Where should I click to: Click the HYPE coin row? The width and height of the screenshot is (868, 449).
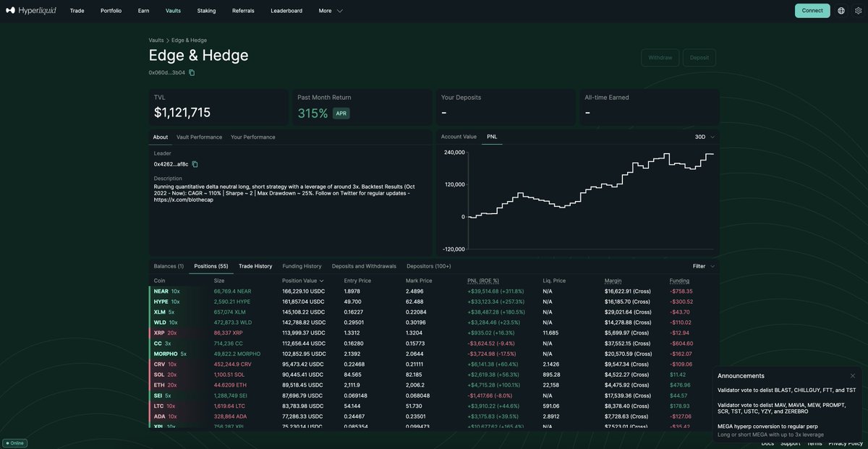[434, 302]
